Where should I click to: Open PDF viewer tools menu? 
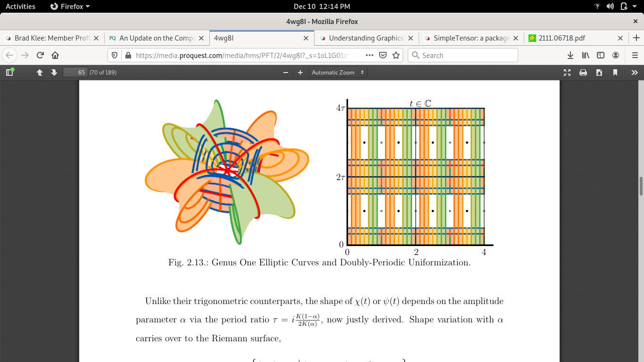tap(634, 72)
